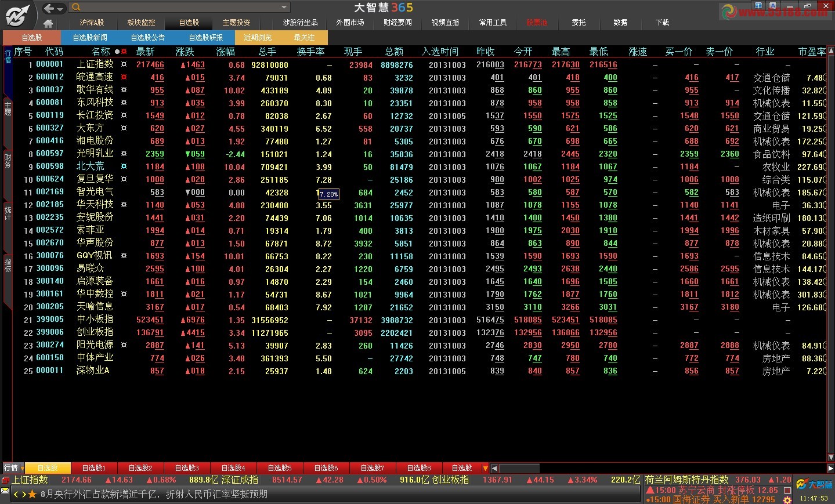Viewport: 835px width, 504px height.
Task: Click the Dazhihui logo icon
Action: click(x=18, y=14)
